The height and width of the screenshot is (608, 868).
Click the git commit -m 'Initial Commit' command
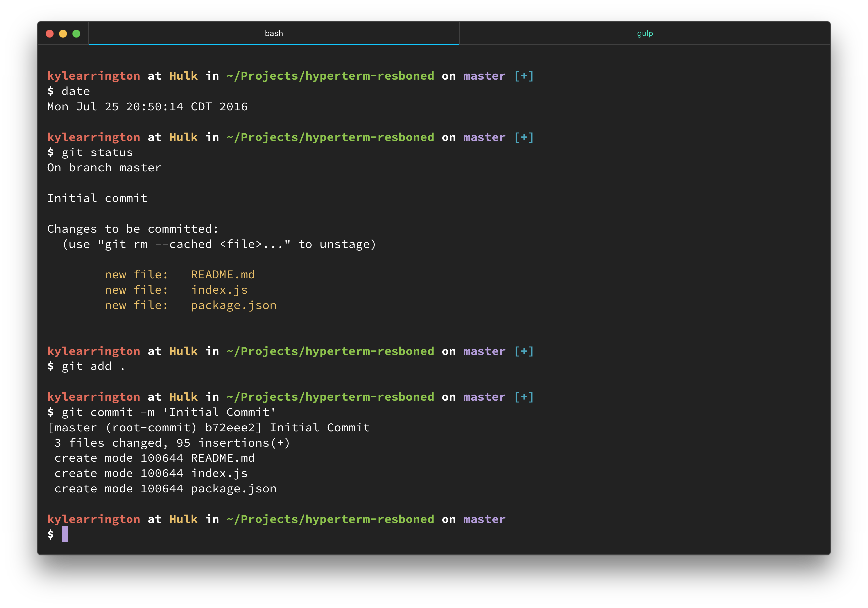click(x=168, y=412)
